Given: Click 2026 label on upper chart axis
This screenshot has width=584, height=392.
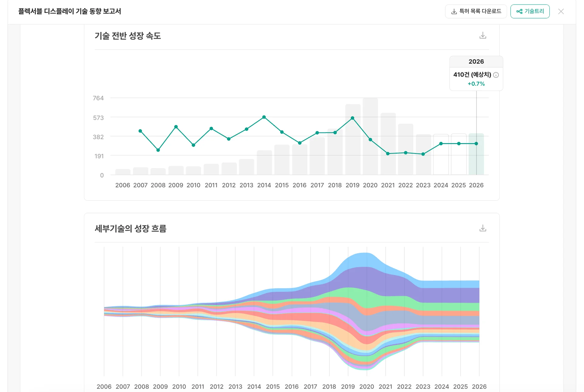Looking at the screenshot, I should click(x=476, y=185).
